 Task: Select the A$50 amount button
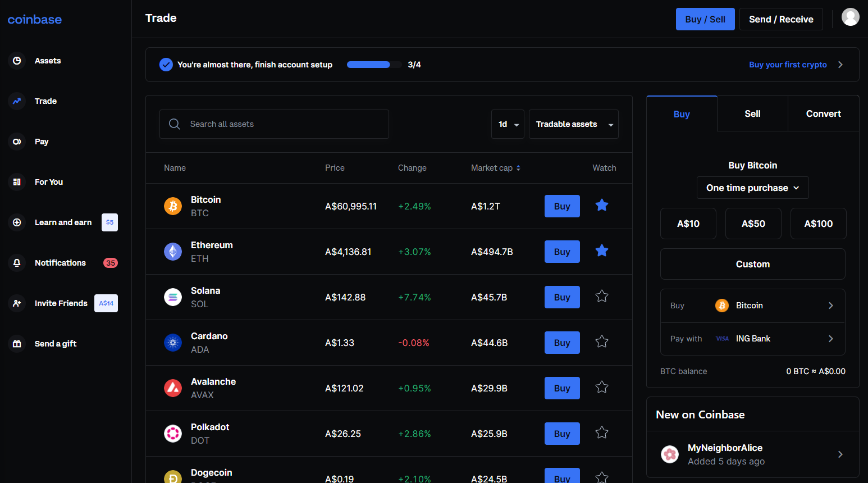coord(753,224)
